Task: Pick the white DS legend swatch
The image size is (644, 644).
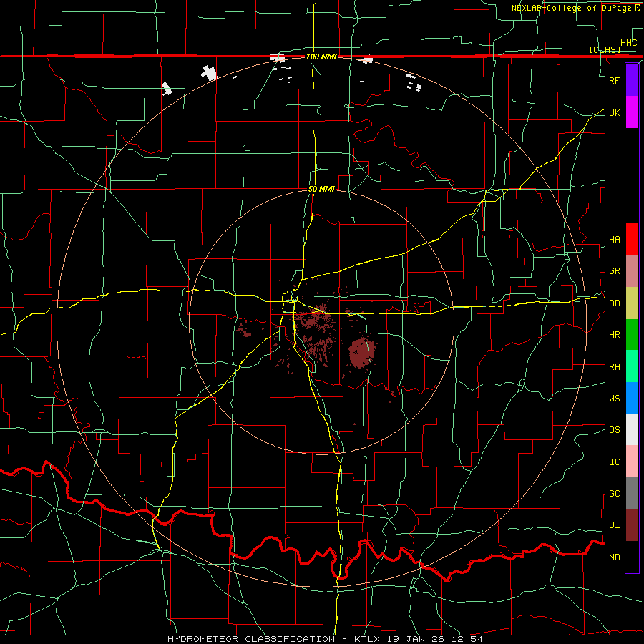Action: (632, 429)
